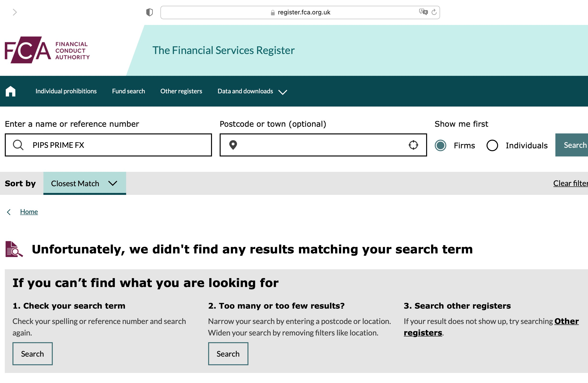Click the magnifying glass in the name field

18,145
